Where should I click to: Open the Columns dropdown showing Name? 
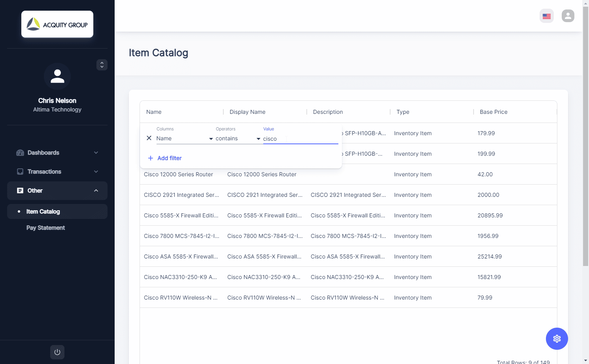pos(184,139)
